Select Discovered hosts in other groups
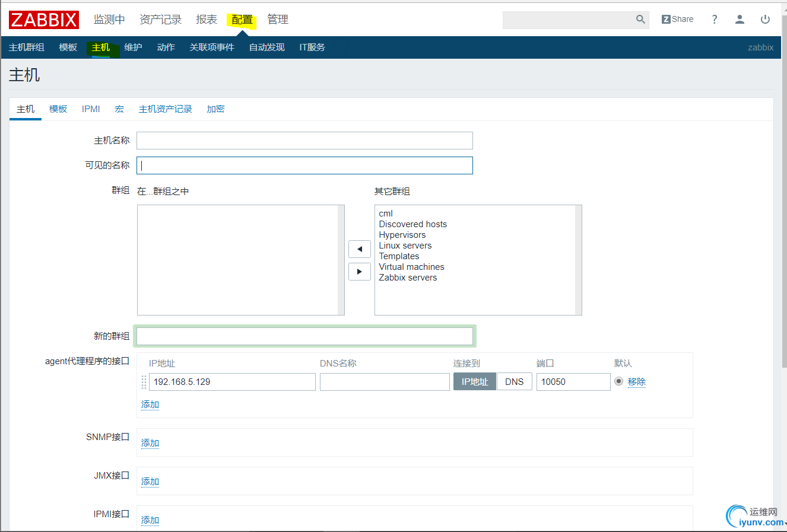Image resolution: width=787 pixels, height=532 pixels. pos(413,224)
